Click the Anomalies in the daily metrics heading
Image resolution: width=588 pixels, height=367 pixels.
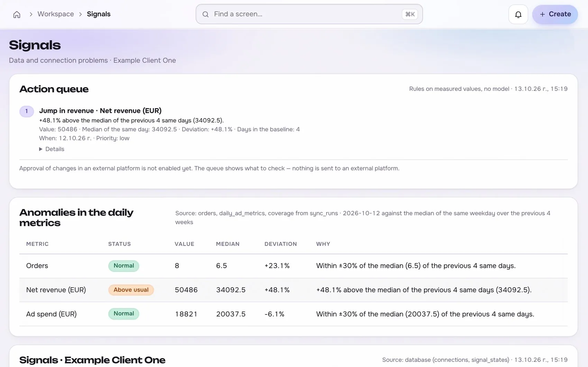coord(76,218)
